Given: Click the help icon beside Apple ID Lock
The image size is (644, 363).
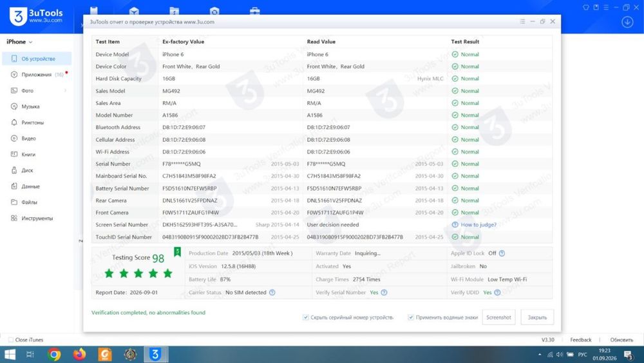Looking at the screenshot, I should click(502, 253).
